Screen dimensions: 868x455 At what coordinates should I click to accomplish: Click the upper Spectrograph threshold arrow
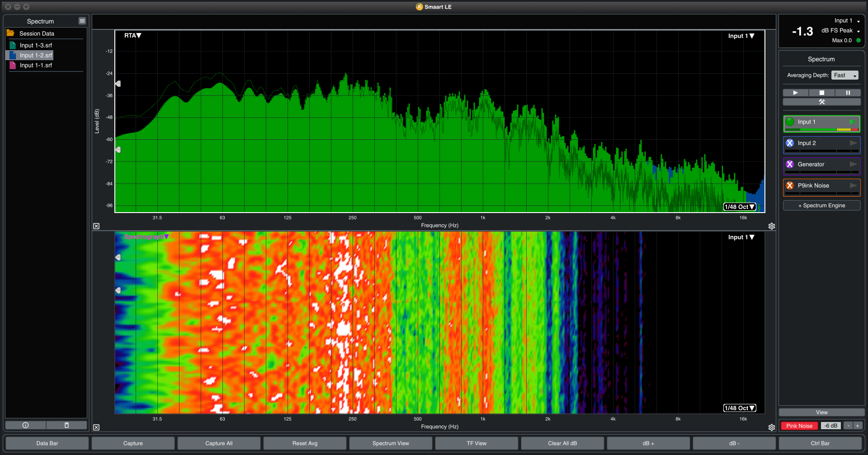coord(118,257)
